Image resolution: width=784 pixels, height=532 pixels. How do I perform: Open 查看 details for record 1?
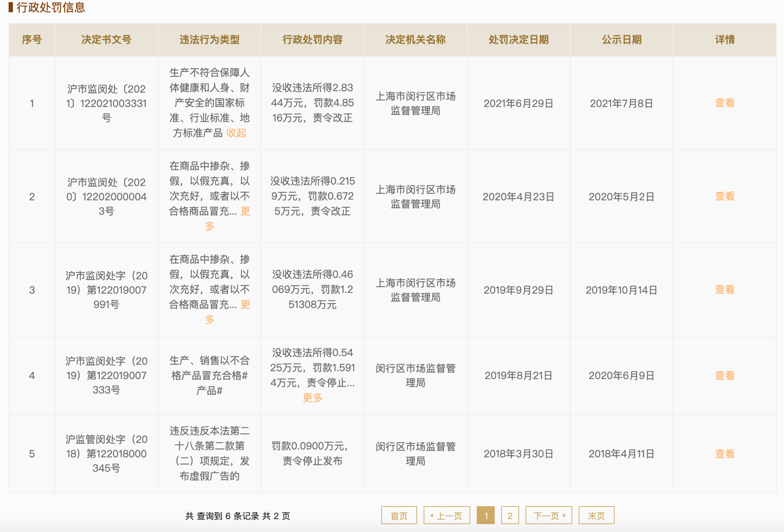click(724, 103)
